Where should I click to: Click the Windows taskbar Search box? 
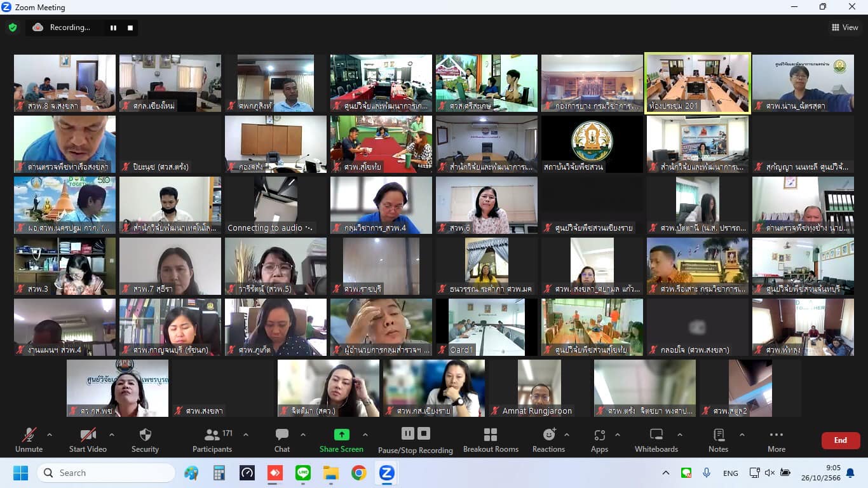pyautogui.click(x=106, y=473)
